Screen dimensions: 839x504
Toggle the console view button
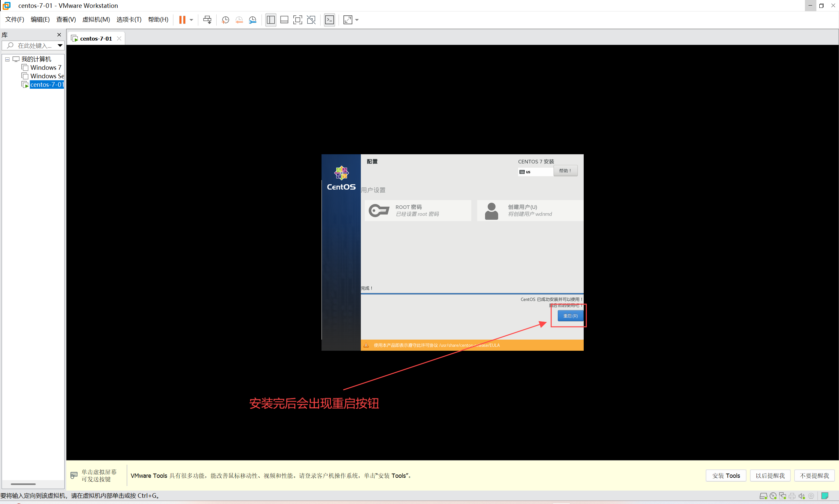[329, 20]
